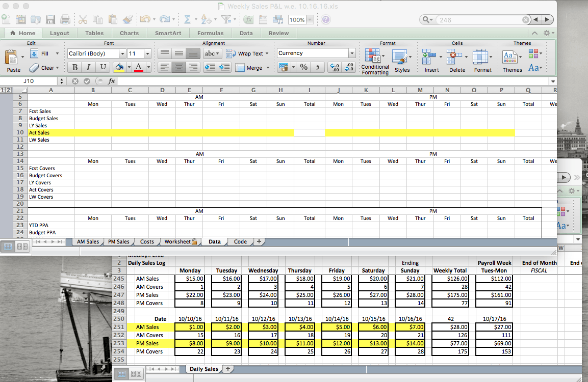This screenshot has width=588, height=382.
Task: Click the Save floppy disk icon
Action: pos(50,19)
